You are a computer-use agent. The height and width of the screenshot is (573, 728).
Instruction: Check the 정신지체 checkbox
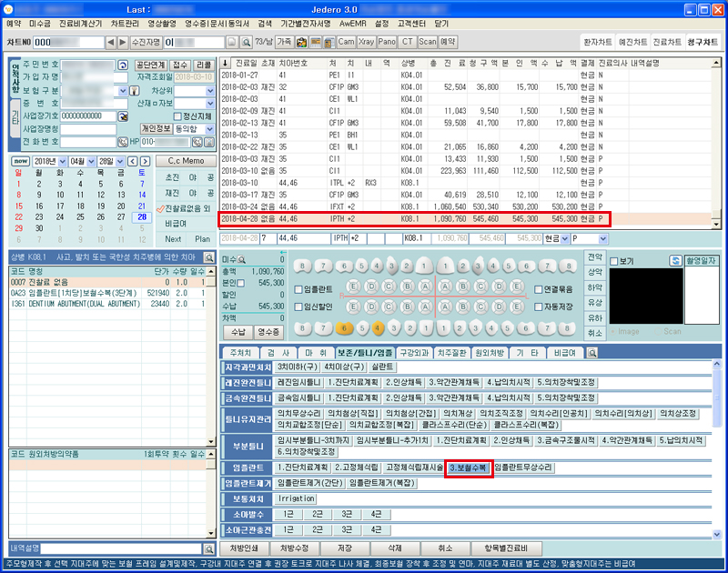(177, 116)
